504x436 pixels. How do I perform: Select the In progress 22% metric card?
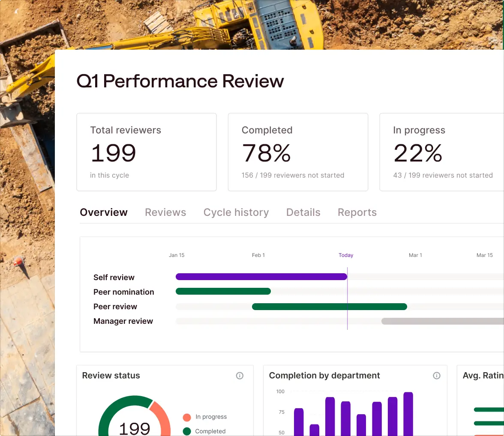point(441,152)
